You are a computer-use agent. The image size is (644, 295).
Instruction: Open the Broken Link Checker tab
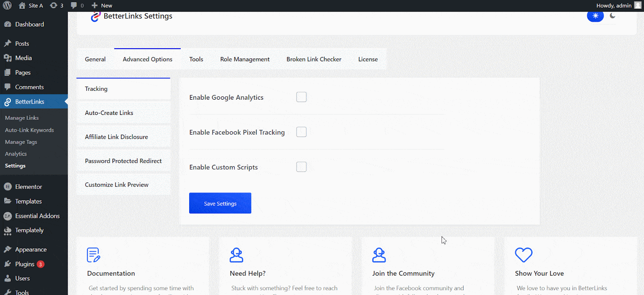314,59
